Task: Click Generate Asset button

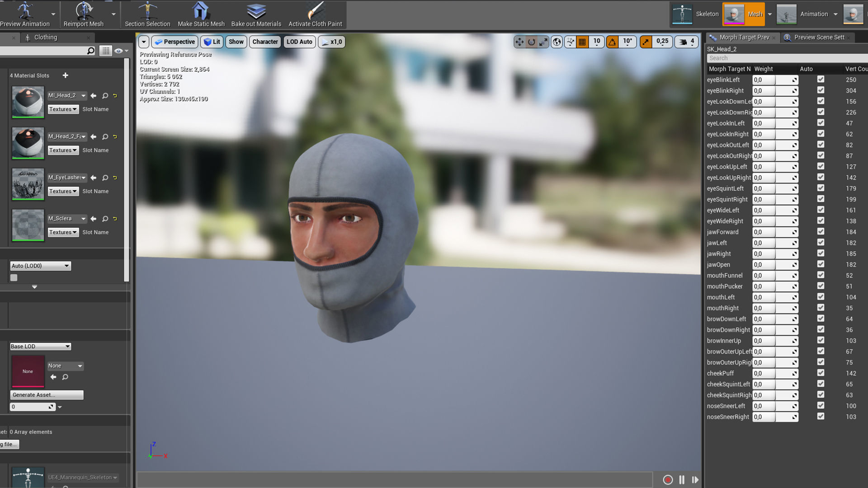Action: [x=47, y=395]
